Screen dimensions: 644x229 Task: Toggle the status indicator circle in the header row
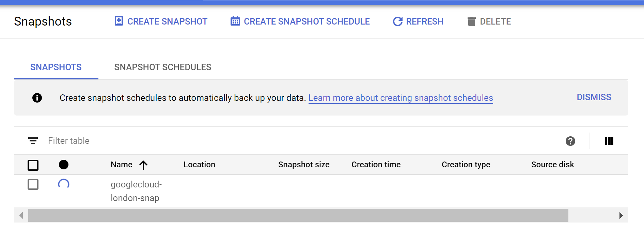click(64, 165)
